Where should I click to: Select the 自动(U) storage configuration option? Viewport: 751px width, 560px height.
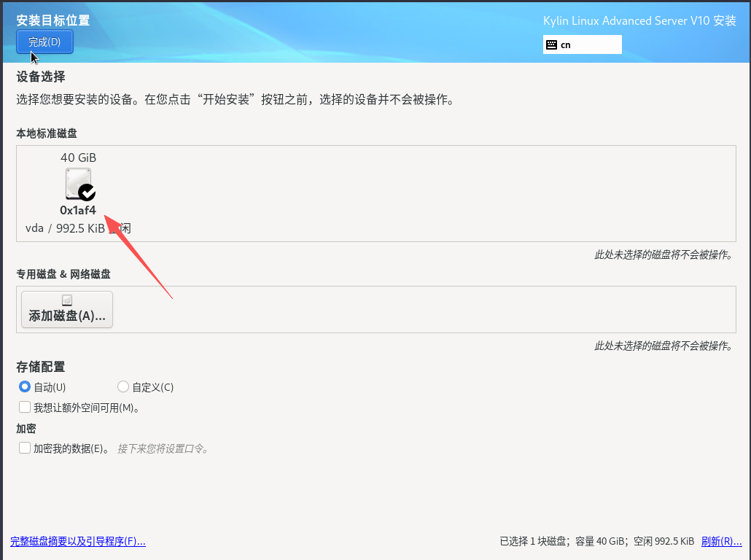pos(24,386)
